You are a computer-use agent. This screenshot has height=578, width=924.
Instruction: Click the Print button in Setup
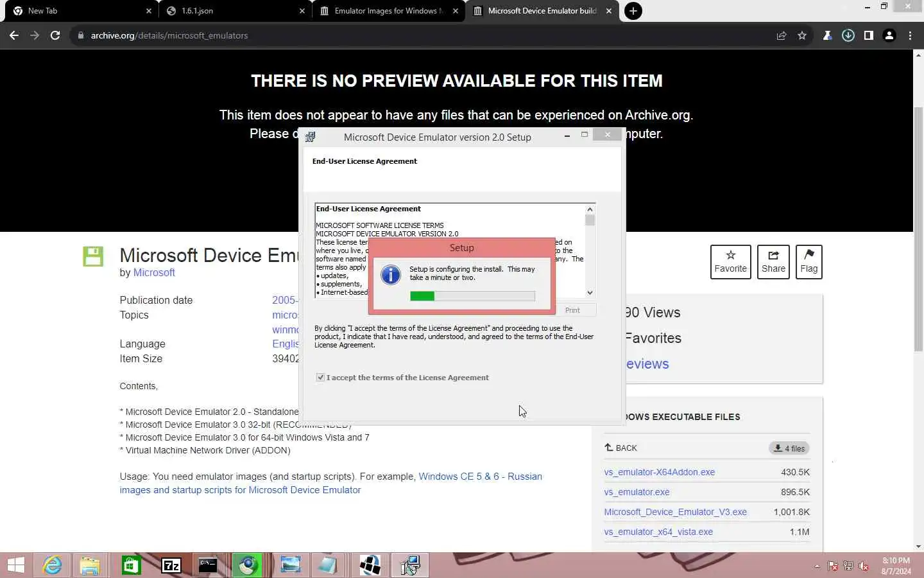[572, 310]
